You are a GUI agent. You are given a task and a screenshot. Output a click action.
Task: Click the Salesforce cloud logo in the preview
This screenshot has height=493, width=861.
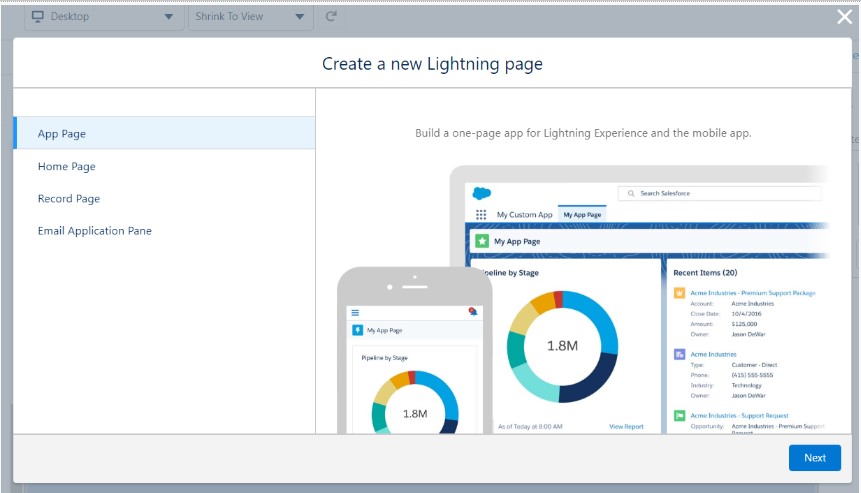point(482,193)
